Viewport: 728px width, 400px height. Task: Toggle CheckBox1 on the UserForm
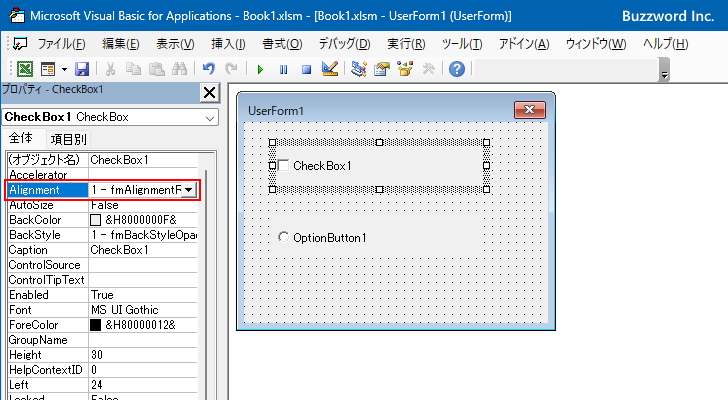pos(284,166)
